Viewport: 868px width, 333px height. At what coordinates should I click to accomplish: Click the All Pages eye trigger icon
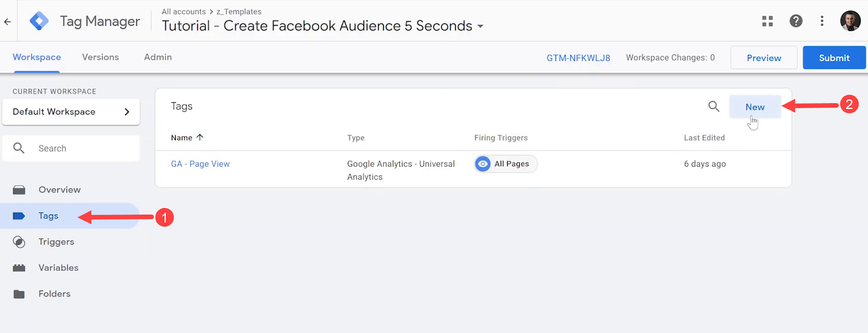pos(483,164)
